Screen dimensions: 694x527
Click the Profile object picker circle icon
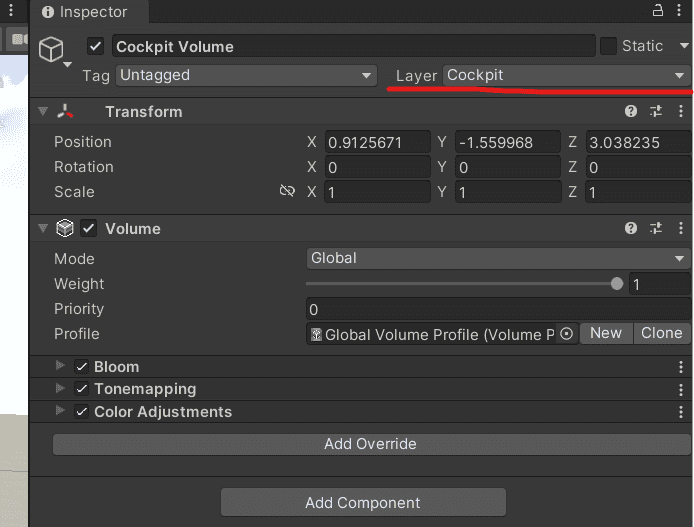[567, 334]
